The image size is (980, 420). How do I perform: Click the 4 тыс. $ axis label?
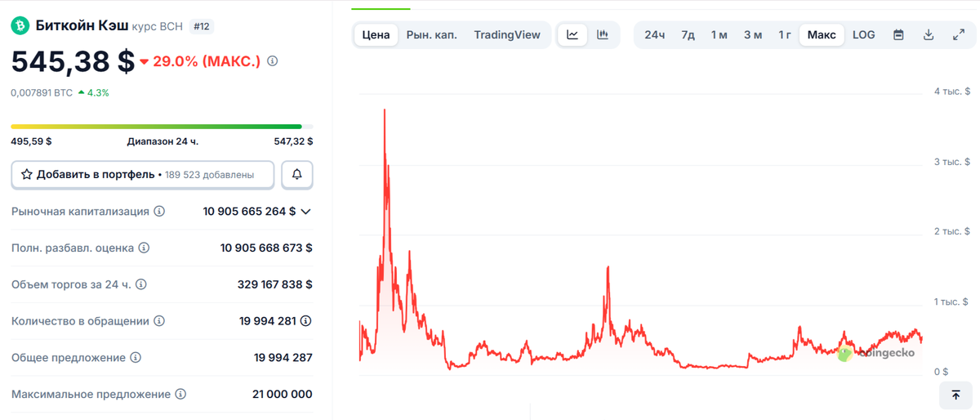pos(952,92)
